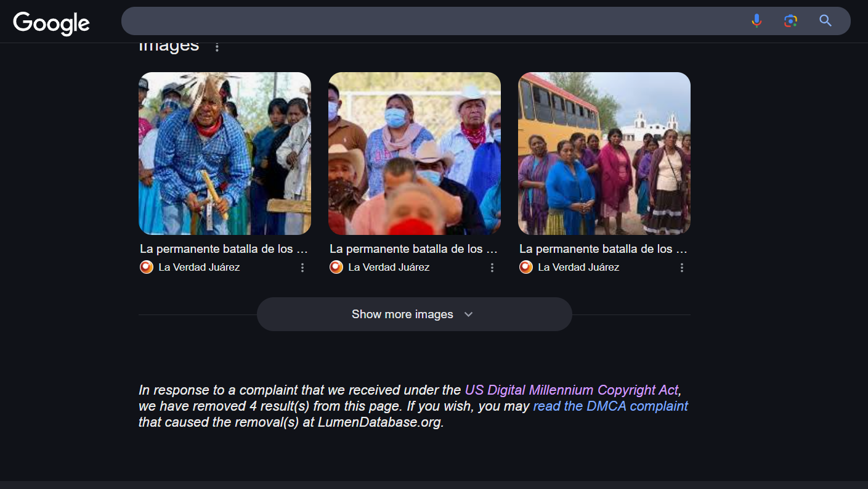868x489 pixels.
Task: Open the three-dot options for the first image result
Action: pos(302,268)
